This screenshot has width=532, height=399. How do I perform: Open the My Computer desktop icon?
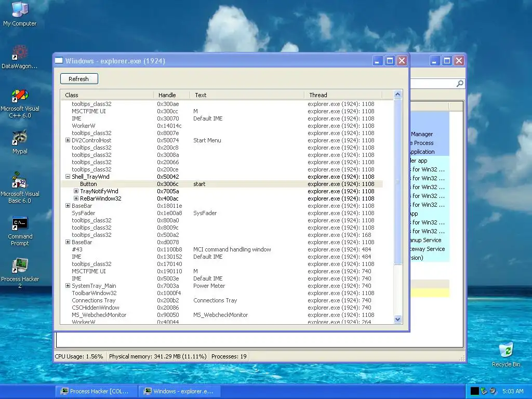point(20,14)
